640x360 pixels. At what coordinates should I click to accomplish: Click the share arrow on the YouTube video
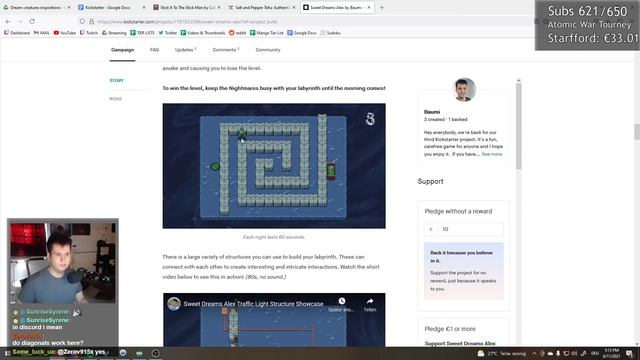[x=370, y=301]
